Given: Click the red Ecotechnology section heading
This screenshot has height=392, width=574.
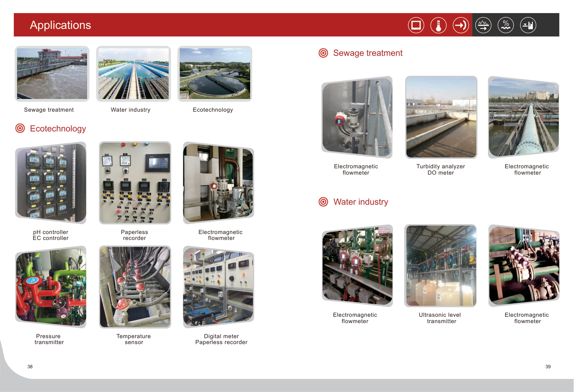Looking at the screenshot, I should click(x=58, y=129).
